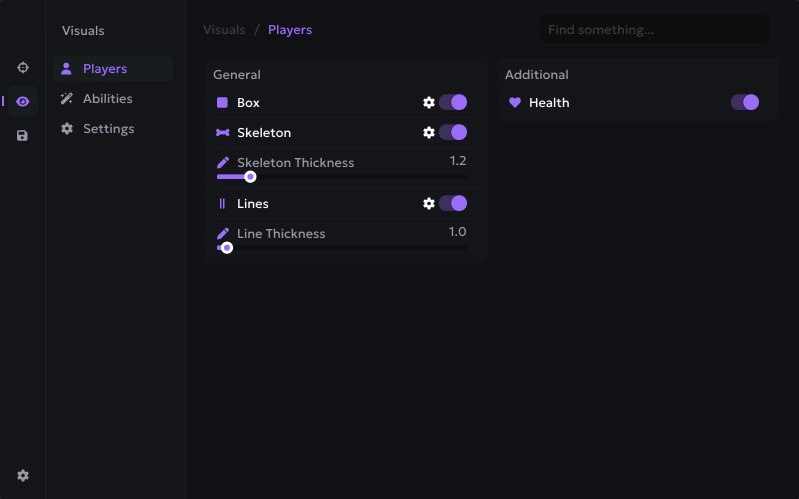Disable the Box toggle

click(453, 102)
